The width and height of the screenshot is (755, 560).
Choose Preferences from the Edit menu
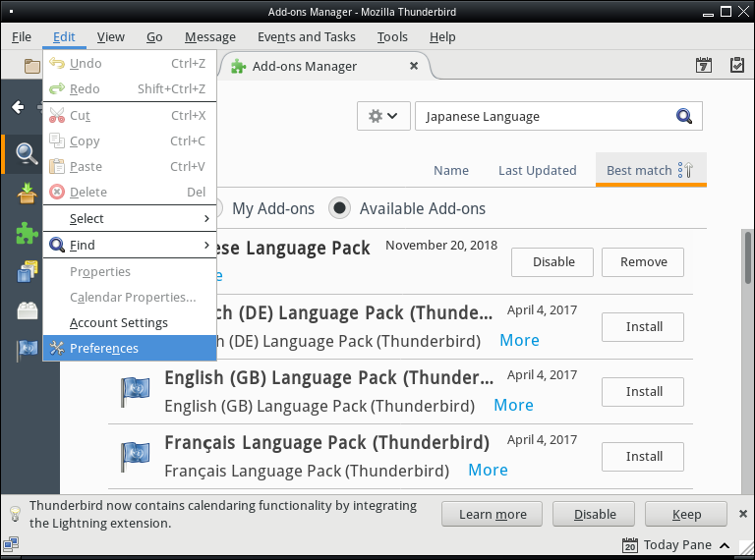coord(130,348)
